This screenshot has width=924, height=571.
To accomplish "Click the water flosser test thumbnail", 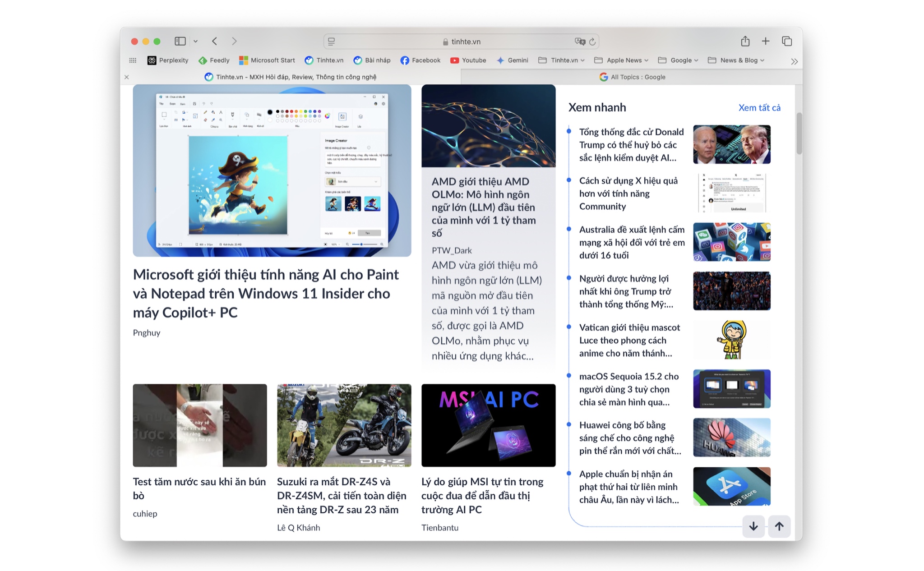I will [x=200, y=425].
